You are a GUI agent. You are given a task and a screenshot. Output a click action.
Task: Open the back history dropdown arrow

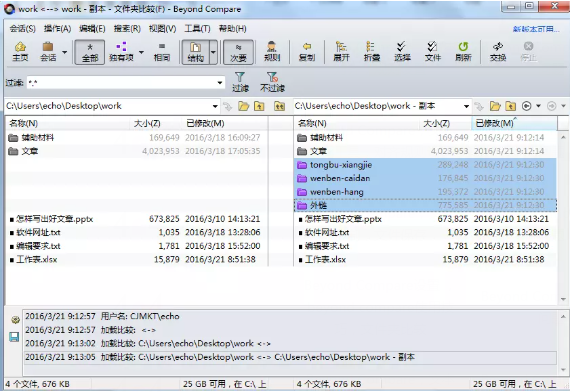(x=538, y=106)
